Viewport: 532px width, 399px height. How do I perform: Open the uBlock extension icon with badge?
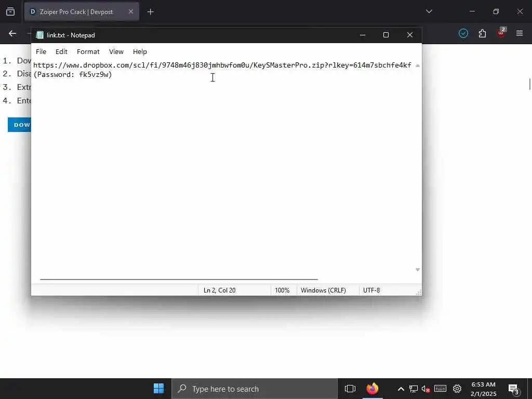click(x=501, y=33)
